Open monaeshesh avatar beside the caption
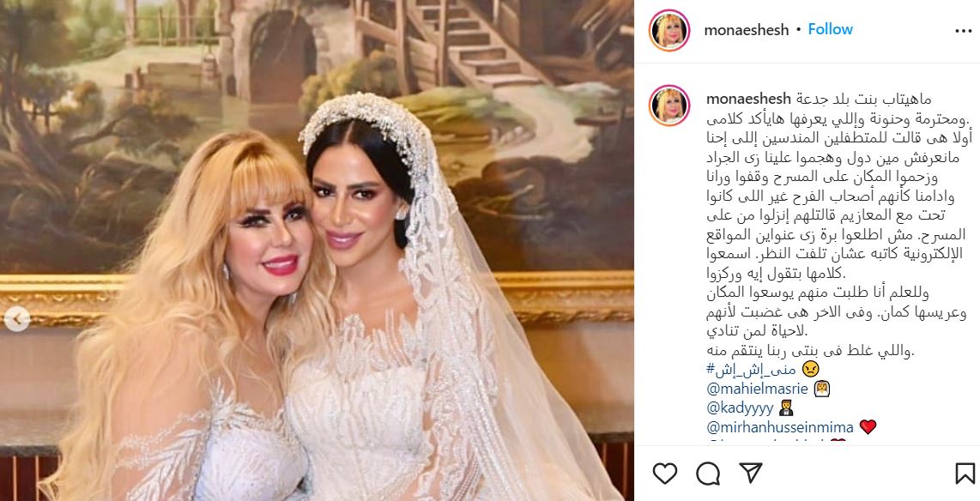The width and height of the screenshot is (980, 501). [669, 105]
